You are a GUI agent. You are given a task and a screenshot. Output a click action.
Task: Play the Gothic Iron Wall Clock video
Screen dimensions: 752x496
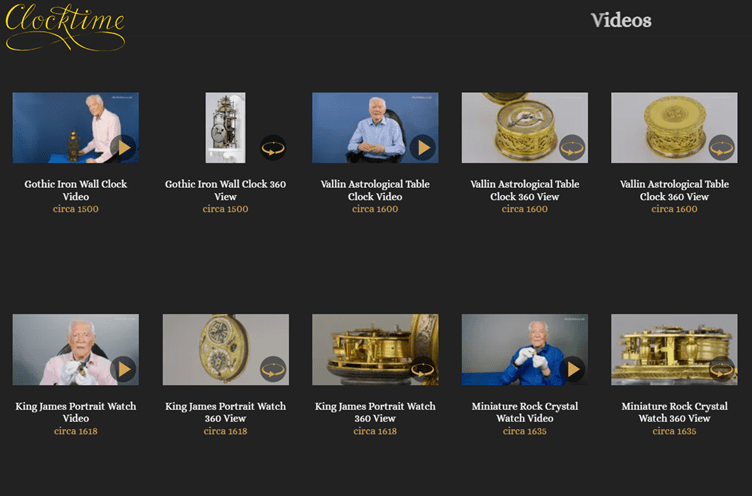point(123,148)
